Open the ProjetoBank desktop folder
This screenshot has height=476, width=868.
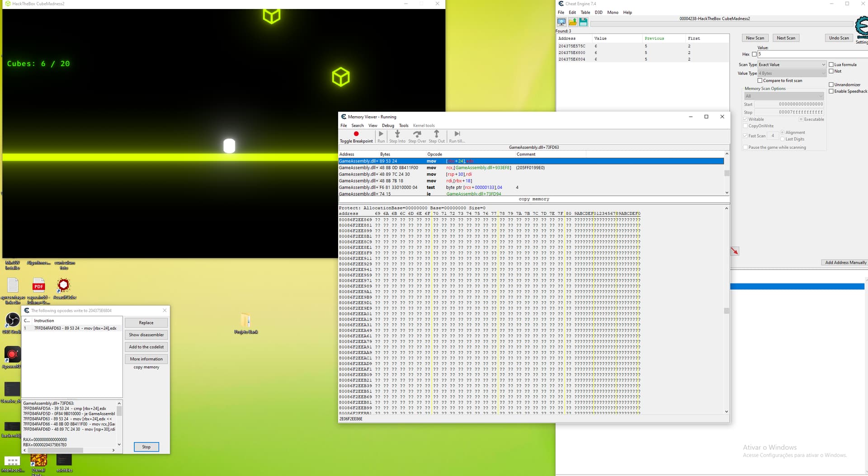246,320
